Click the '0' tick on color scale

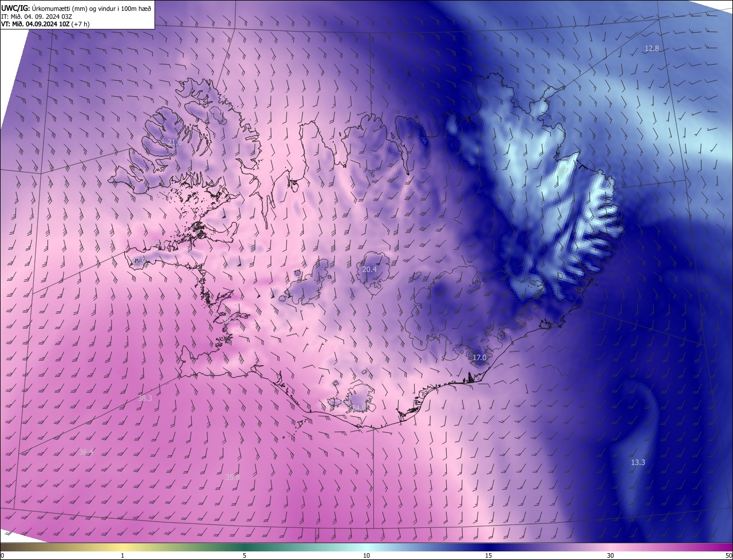2,555
